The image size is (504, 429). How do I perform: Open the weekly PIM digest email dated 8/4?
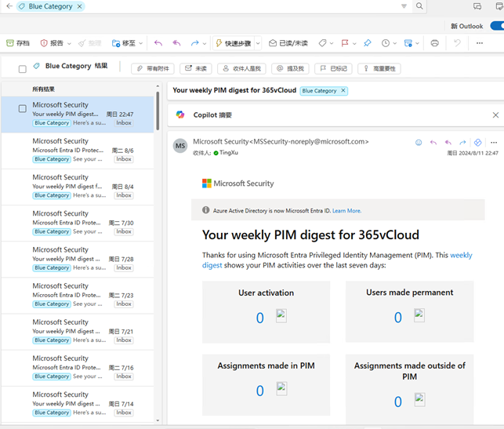(x=78, y=187)
